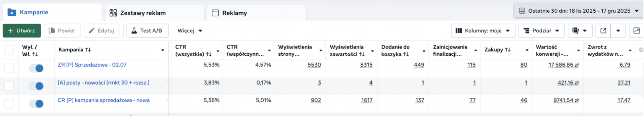This screenshot has height=116, width=644.
Task: Click the calendar date range icon
Action: [522, 11]
